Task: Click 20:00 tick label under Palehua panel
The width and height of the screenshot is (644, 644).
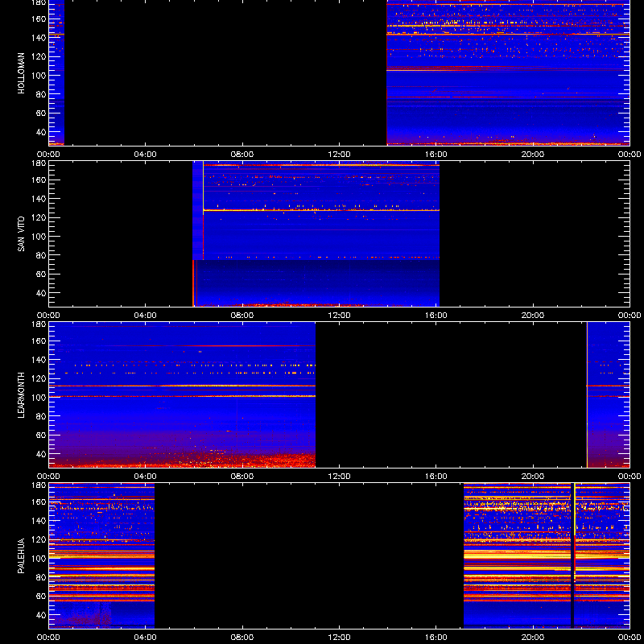Action: (x=533, y=638)
